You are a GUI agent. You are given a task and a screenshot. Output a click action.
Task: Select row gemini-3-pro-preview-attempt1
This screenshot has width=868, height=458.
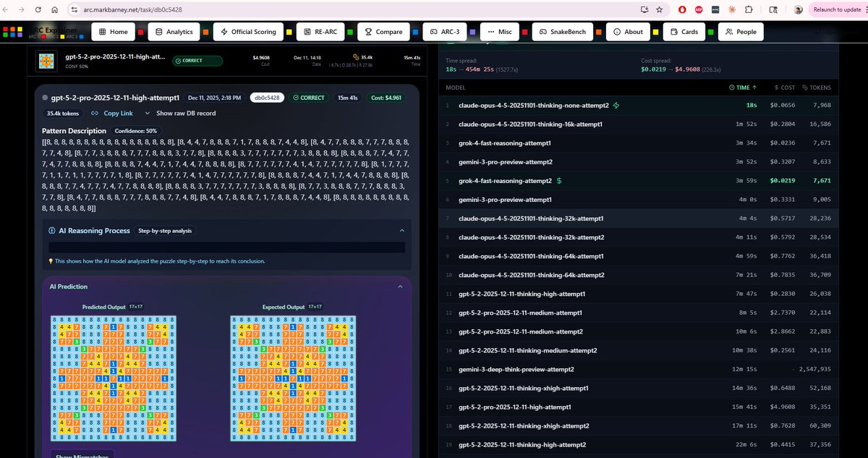640,199
